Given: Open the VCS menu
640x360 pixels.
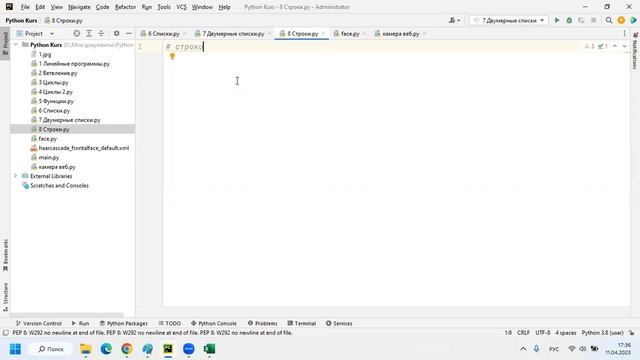Looking at the screenshot, I should click(x=181, y=7).
